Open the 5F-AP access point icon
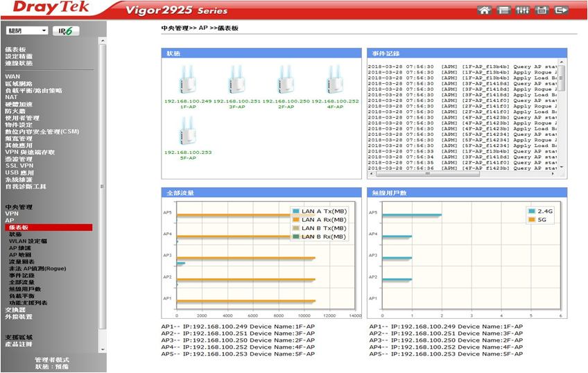 click(x=187, y=131)
